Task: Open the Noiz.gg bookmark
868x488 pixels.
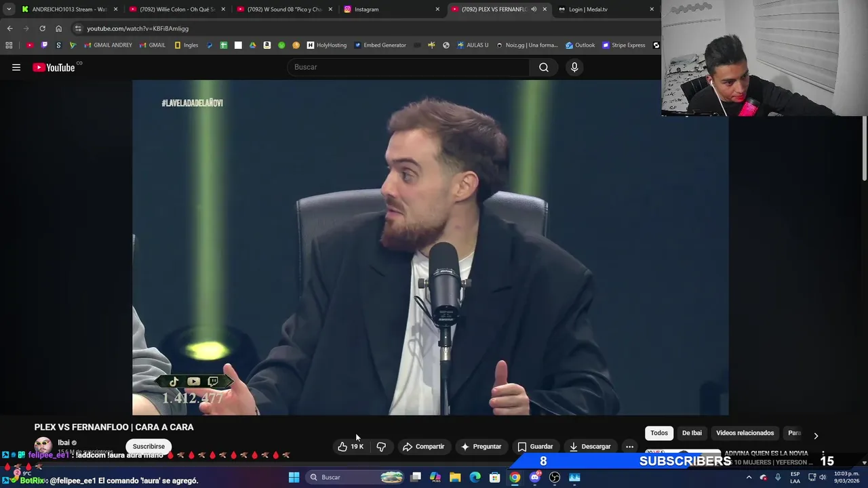Action: coord(527,45)
